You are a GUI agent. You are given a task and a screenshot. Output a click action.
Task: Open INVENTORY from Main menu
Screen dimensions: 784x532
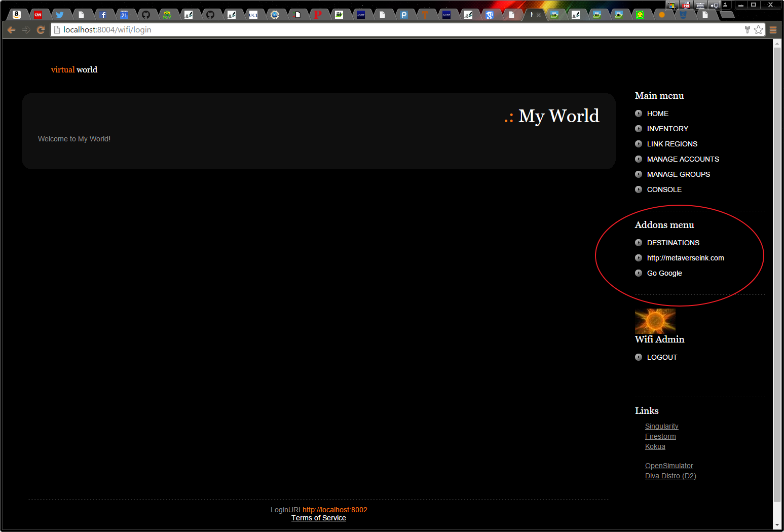[667, 129]
